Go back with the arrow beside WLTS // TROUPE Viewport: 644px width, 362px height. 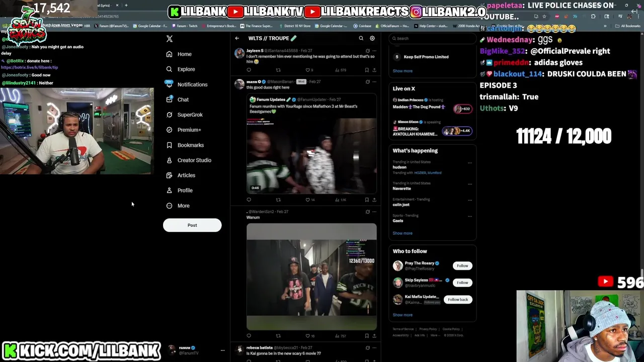click(237, 38)
